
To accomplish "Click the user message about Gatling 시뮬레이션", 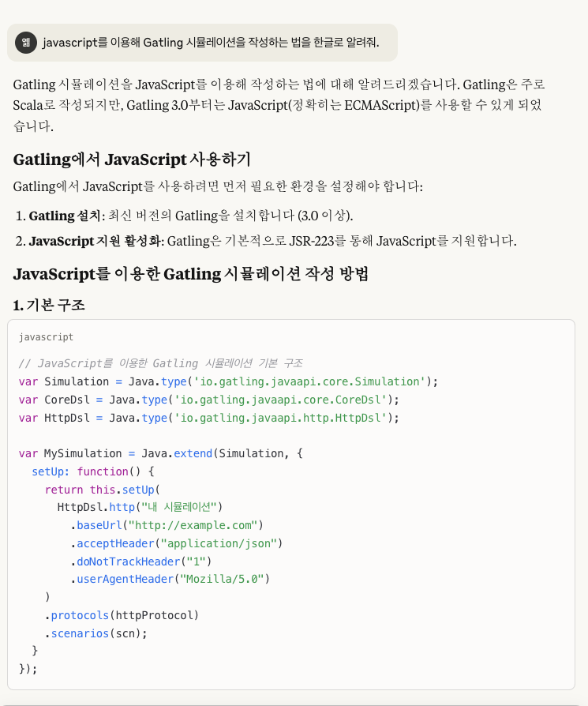I will click(x=211, y=43).
